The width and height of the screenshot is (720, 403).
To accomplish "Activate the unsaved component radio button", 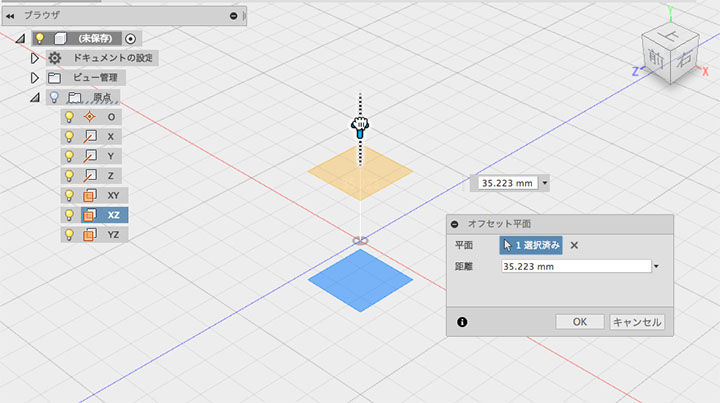I will [x=130, y=39].
